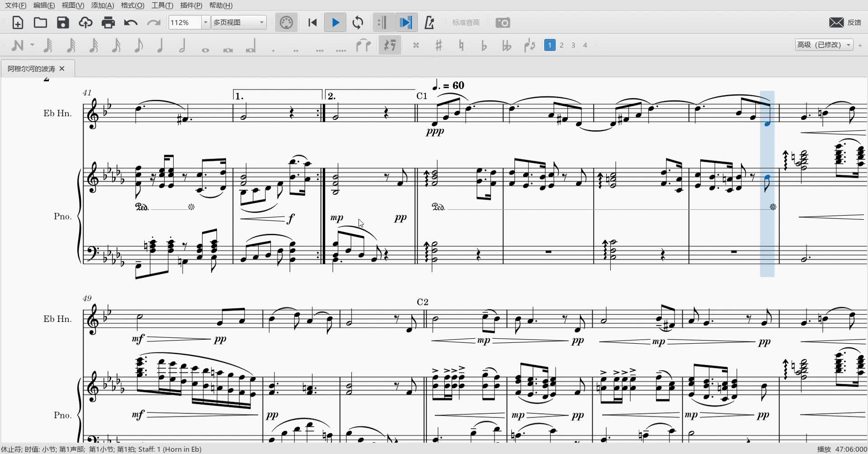Toggle pan score during playback

[x=406, y=23]
